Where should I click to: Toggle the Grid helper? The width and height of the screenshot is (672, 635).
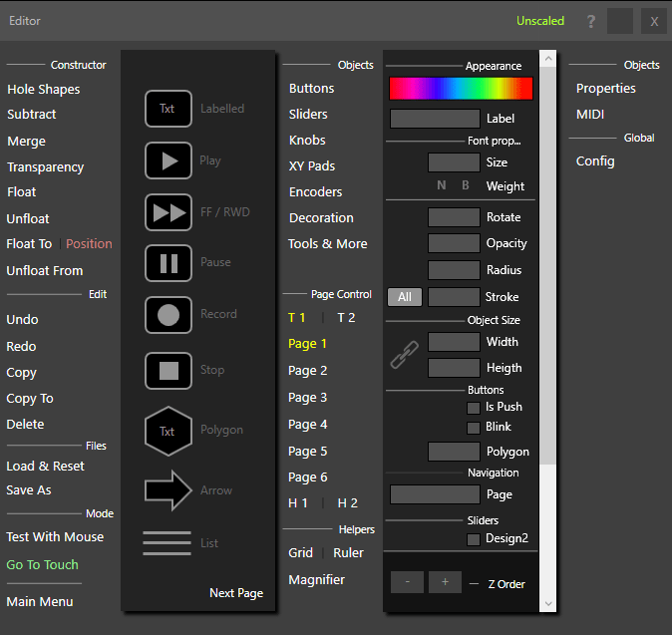click(x=300, y=552)
